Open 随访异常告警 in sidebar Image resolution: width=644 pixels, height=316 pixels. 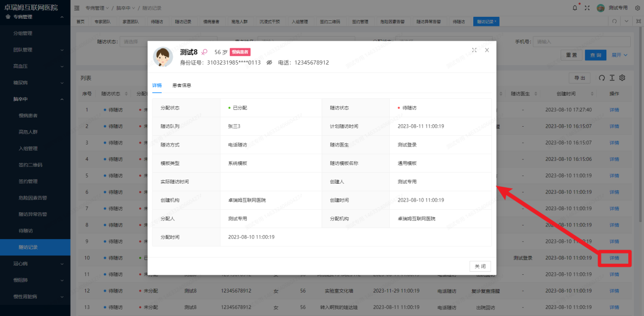[33, 214]
